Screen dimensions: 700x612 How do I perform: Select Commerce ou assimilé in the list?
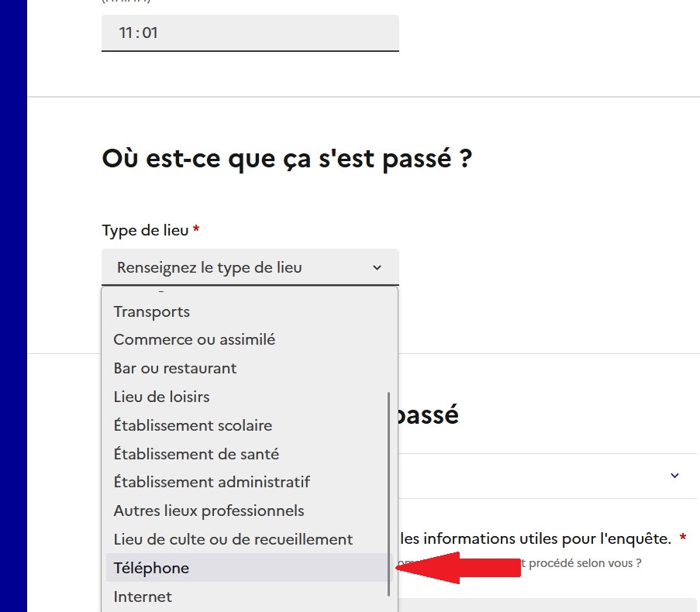click(194, 339)
